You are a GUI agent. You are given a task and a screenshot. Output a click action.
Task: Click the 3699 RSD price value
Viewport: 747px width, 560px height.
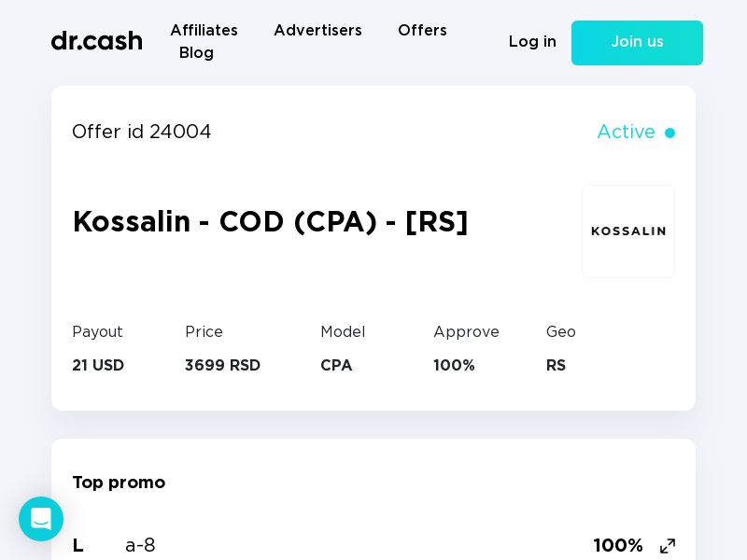tap(222, 365)
